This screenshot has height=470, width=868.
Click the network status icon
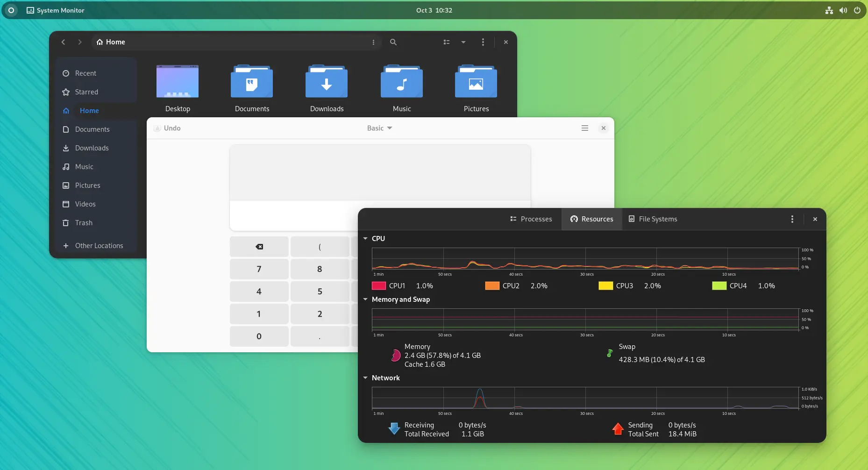[x=829, y=10]
